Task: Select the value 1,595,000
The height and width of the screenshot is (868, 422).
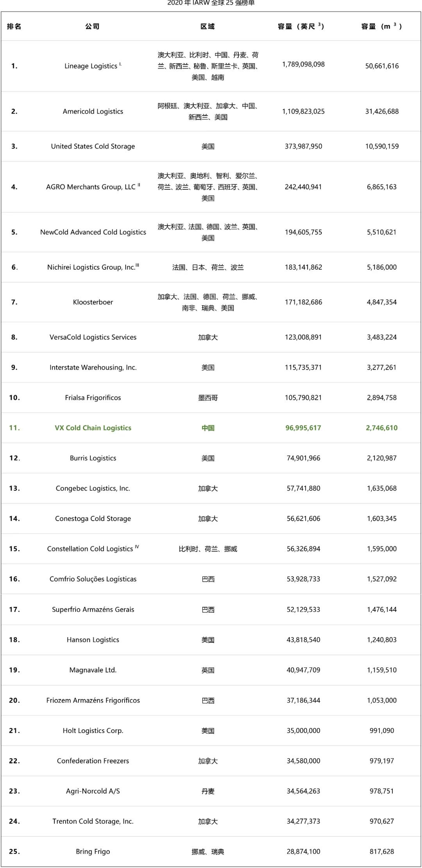Action: point(382,549)
